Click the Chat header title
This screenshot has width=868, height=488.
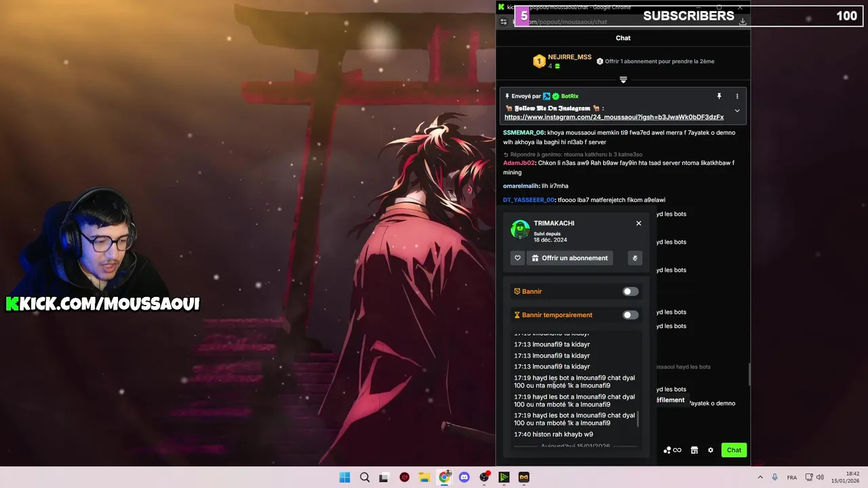pos(623,38)
